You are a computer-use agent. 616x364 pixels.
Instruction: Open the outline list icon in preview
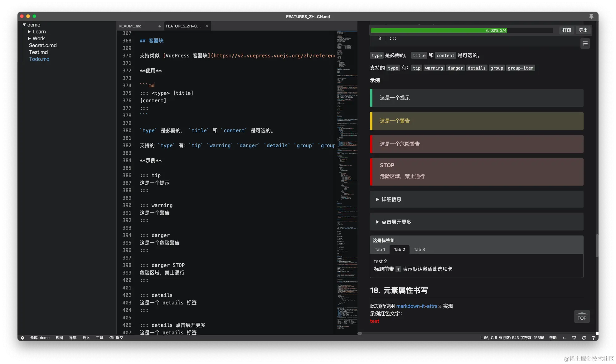point(585,43)
